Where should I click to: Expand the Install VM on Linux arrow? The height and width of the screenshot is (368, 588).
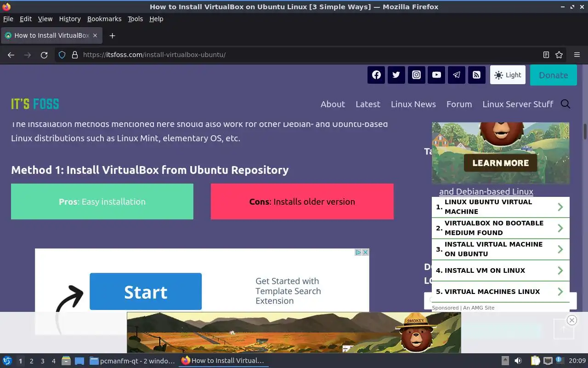pyautogui.click(x=560, y=270)
